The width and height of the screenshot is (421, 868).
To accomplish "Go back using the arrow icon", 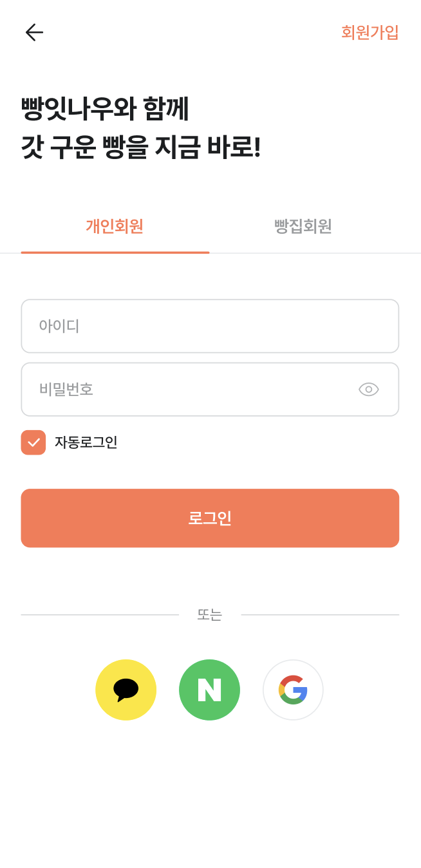I will (34, 32).
